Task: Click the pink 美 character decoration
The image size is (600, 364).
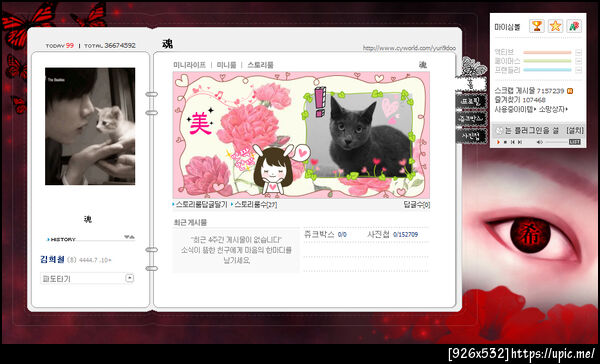Action: click(x=201, y=123)
